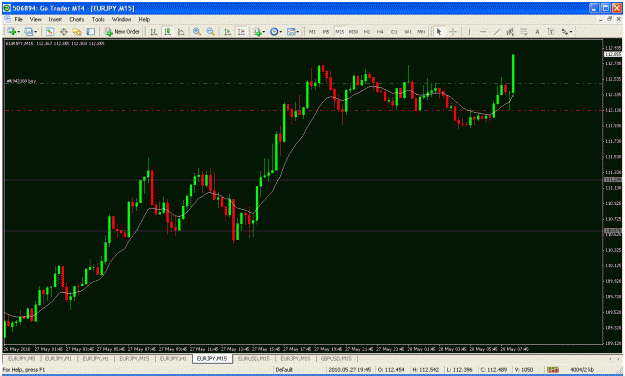Switch chart to Candlesticks style
This screenshot has width=625, height=376.
coord(167,31)
